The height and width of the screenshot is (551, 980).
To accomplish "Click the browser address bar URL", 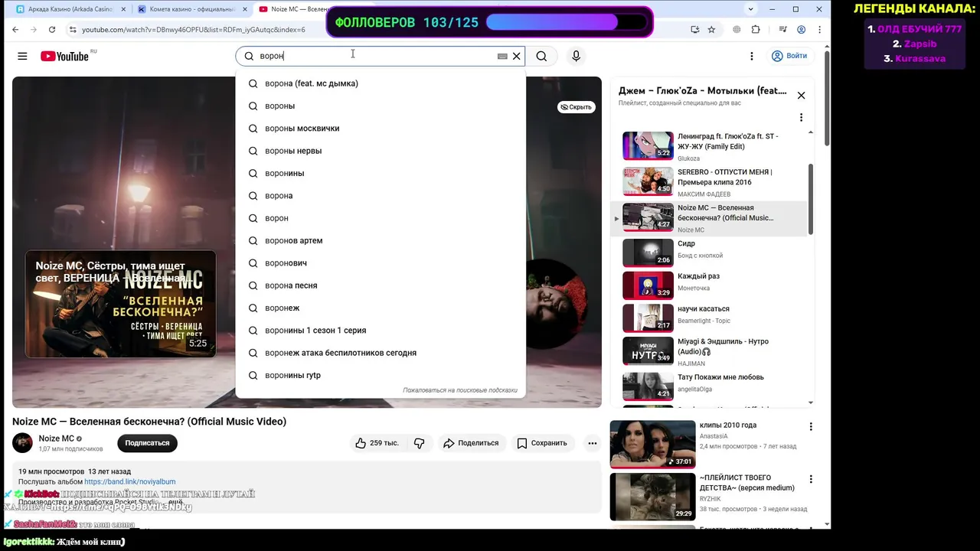I will [194, 30].
